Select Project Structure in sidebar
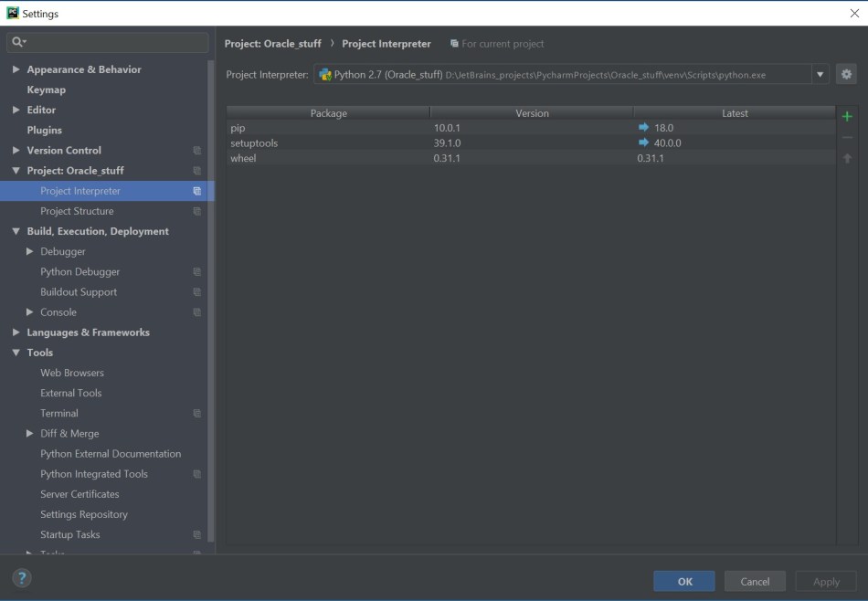The width and height of the screenshot is (868, 601). pyautogui.click(x=77, y=211)
